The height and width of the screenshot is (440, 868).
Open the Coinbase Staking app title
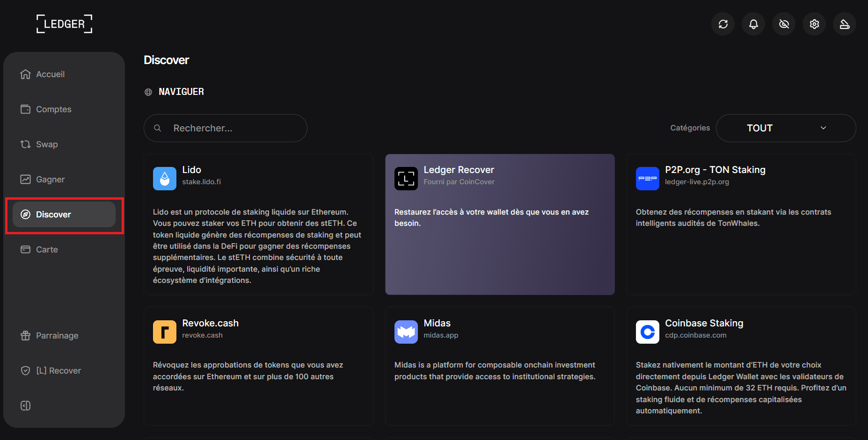click(x=704, y=323)
